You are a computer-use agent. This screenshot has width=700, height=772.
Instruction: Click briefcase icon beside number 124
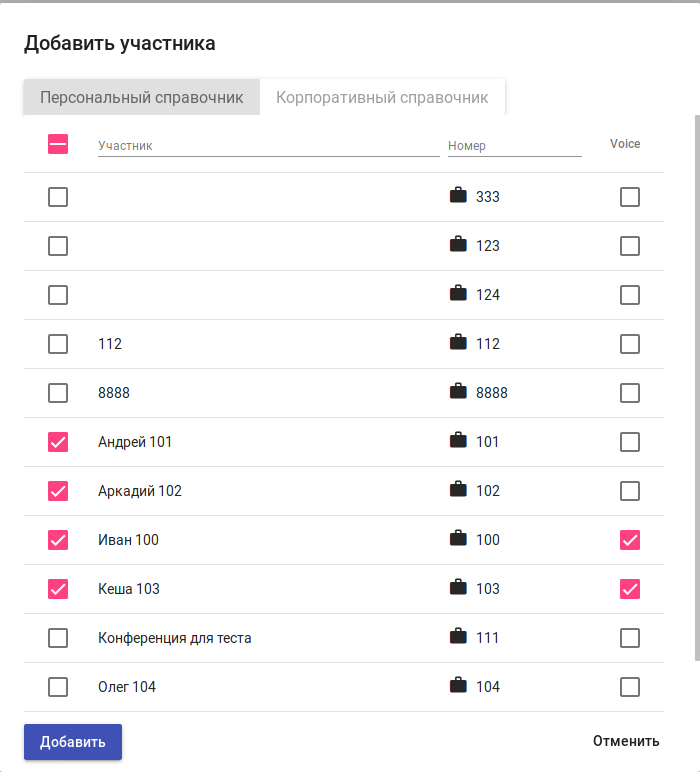pyautogui.click(x=458, y=294)
